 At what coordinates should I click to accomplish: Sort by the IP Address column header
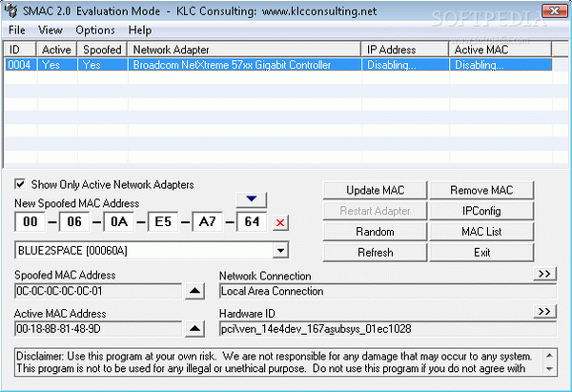click(405, 50)
